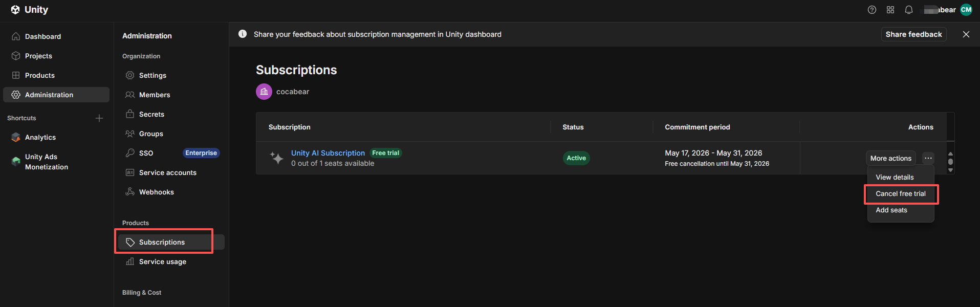Viewport: 980px width, 307px height.
Task: Open the Groups page
Action: pos(171,134)
